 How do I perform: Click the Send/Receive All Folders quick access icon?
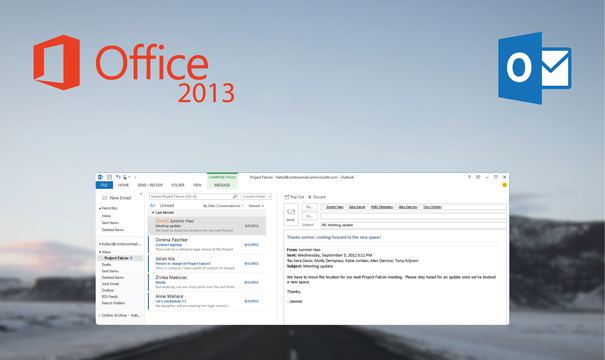pyautogui.click(x=109, y=177)
